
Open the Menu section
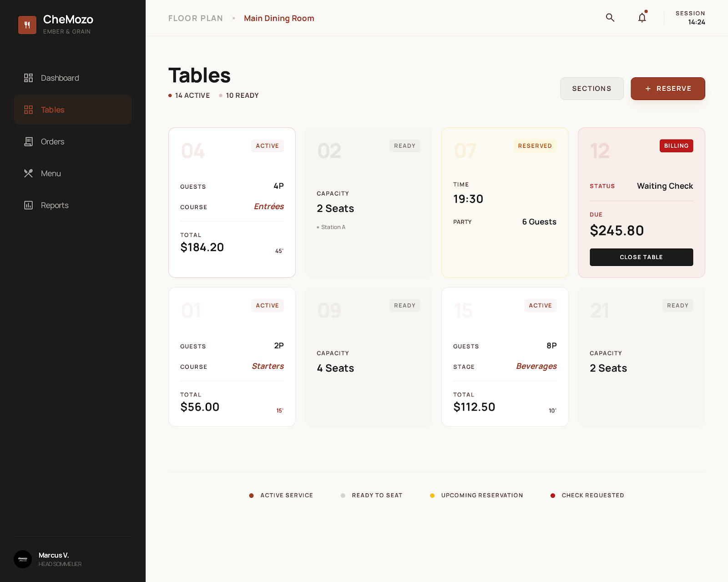73,173
